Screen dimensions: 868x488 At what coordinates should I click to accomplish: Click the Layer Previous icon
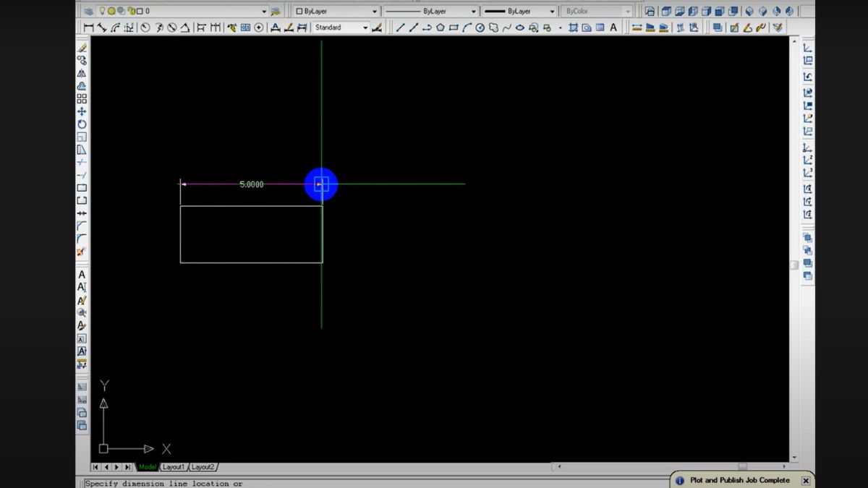276,12
